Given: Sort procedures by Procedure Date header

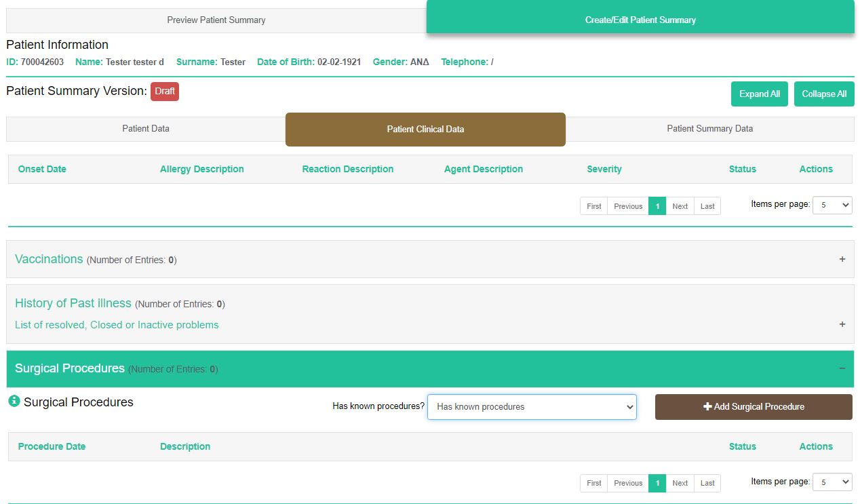Looking at the screenshot, I should click(52, 446).
